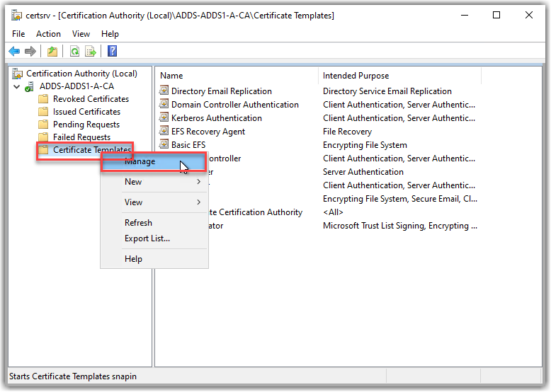Select EFS Recovery Agent template row
This screenshot has width=551, height=392.
208,132
